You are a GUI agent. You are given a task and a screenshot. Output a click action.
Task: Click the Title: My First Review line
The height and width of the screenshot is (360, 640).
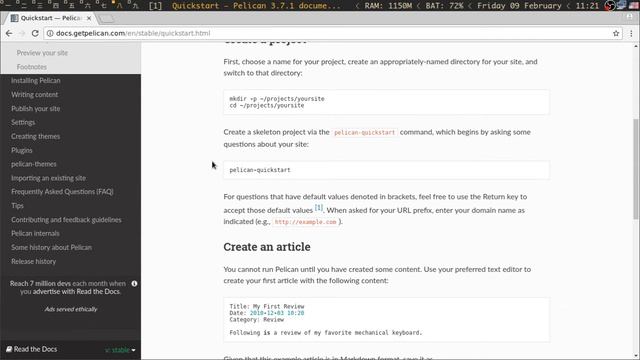267,306
